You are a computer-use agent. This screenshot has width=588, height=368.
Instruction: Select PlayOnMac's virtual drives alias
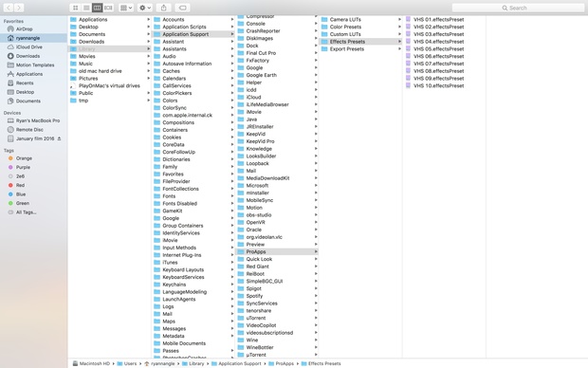[x=109, y=85]
